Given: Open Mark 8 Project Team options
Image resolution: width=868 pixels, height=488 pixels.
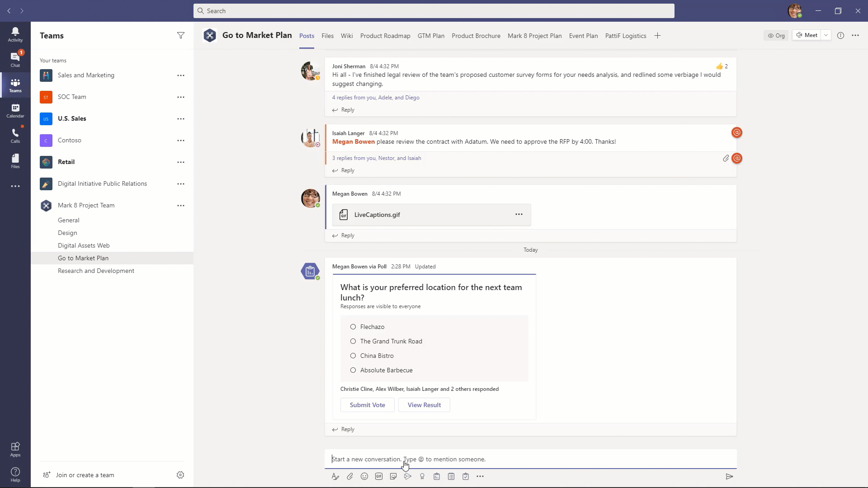Looking at the screenshot, I should [x=181, y=206].
